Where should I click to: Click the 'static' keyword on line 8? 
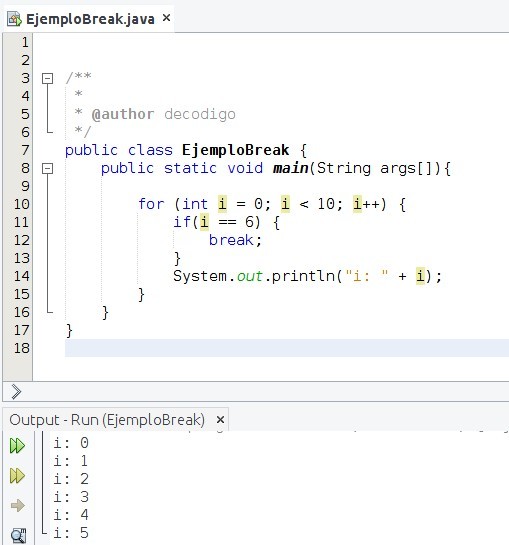tap(191, 168)
